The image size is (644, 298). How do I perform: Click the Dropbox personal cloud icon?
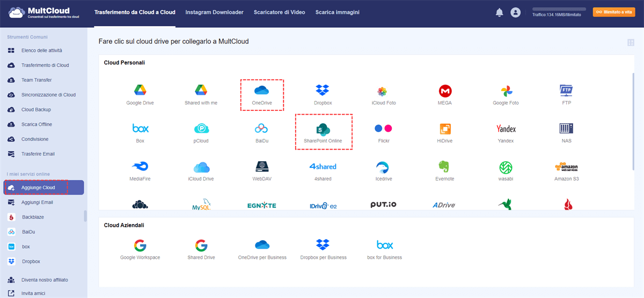[323, 90]
